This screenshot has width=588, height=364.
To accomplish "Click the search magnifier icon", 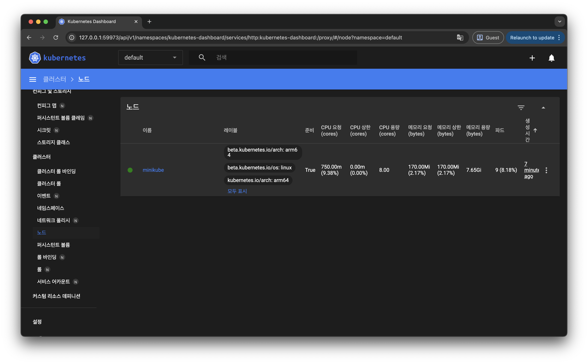I will (x=202, y=57).
